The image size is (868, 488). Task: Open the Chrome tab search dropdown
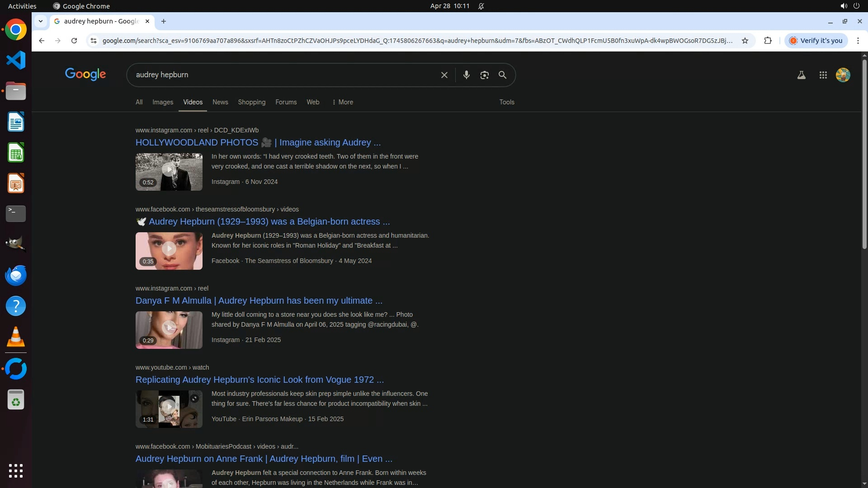pyautogui.click(x=41, y=21)
